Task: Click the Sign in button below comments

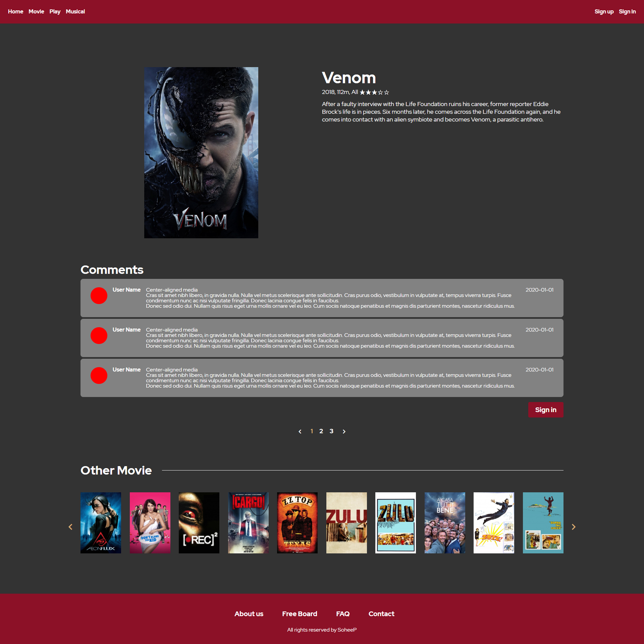Action: [x=545, y=409]
